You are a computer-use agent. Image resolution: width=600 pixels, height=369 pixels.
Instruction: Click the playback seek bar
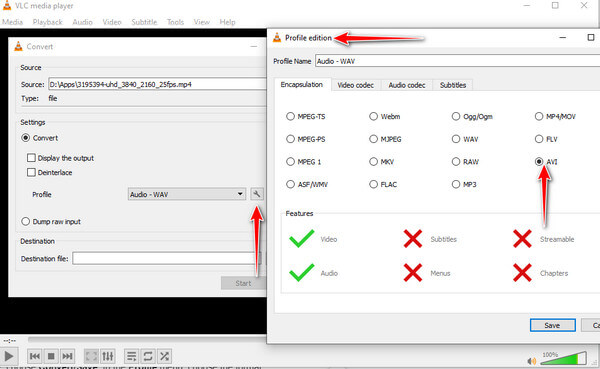[147, 340]
